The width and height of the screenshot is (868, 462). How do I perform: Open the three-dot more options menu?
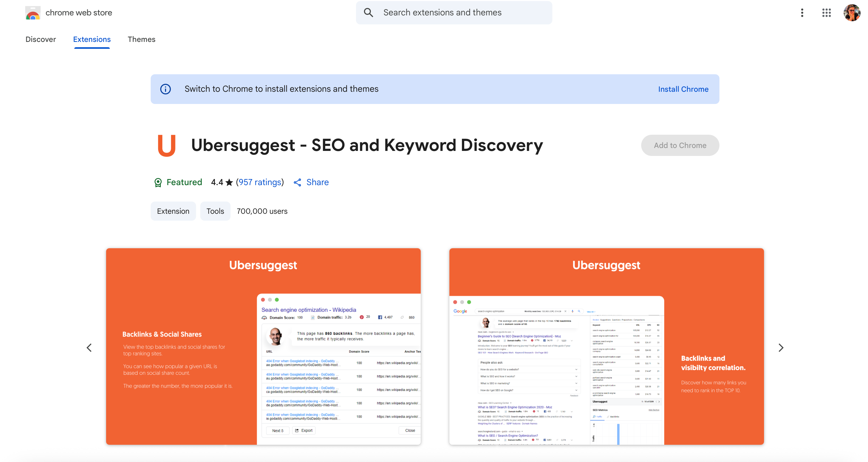802,13
